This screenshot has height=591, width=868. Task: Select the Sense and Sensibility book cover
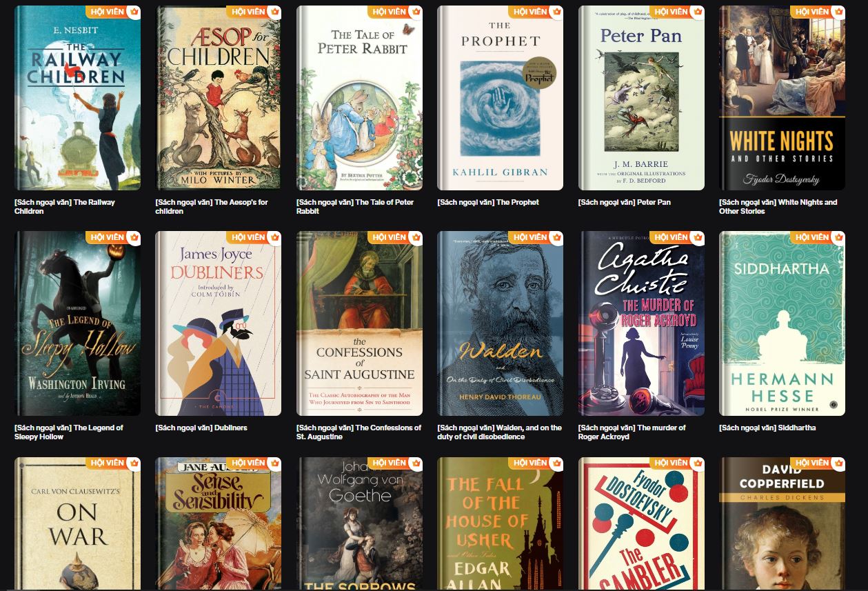pyautogui.click(x=219, y=523)
